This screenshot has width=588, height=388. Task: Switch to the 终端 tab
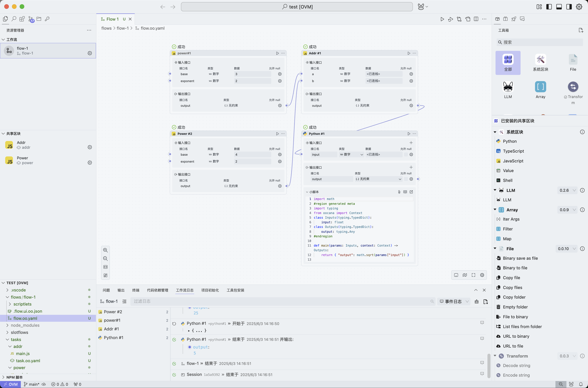pos(136,290)
